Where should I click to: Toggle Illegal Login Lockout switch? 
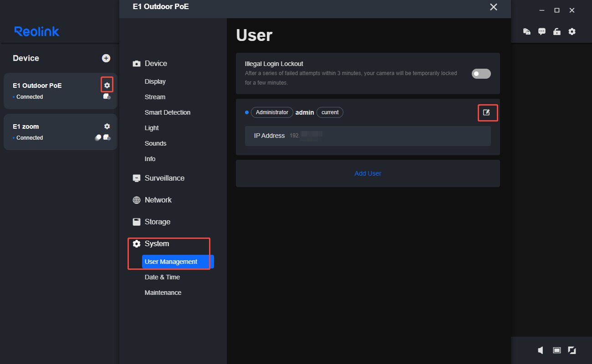coord(481,73)
